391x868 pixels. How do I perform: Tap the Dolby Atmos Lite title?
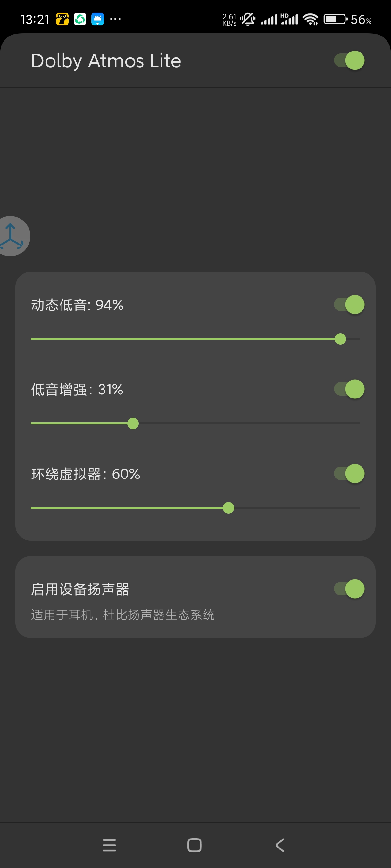[x=106, y=61]
